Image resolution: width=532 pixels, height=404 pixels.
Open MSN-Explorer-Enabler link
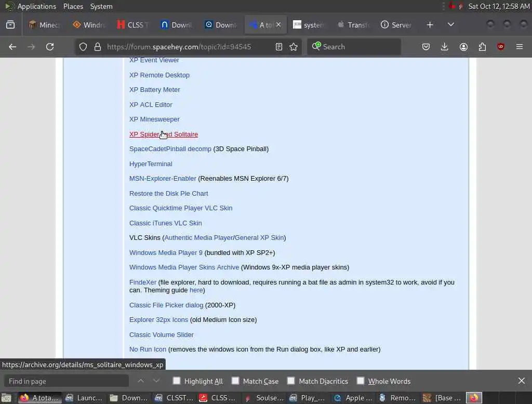163,179
